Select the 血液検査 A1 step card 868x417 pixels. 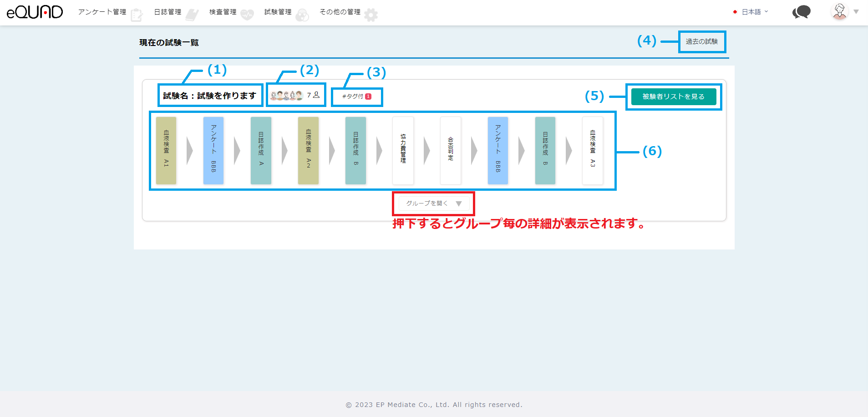click(166, 151)
